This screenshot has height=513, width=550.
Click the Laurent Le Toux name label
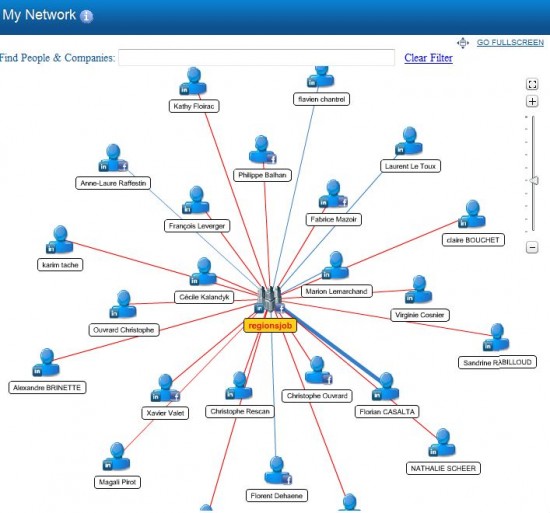pyautogui.click(x=410, y=166)
